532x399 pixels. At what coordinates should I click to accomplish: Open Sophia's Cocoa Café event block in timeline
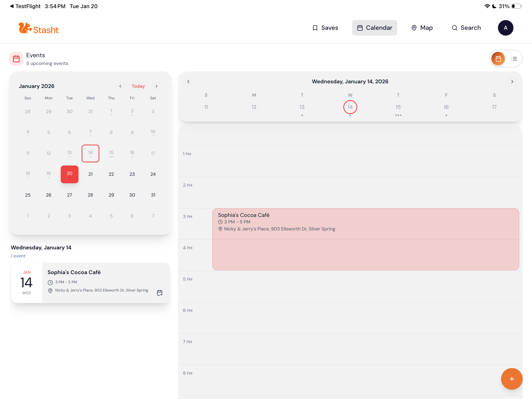[366, 239]
